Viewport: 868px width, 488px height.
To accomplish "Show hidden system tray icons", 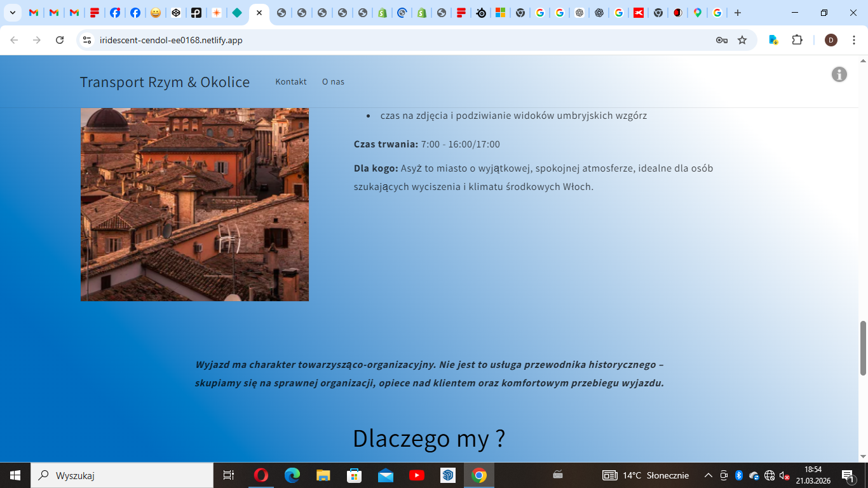I will pyautogui.click(x=708, y=475).
